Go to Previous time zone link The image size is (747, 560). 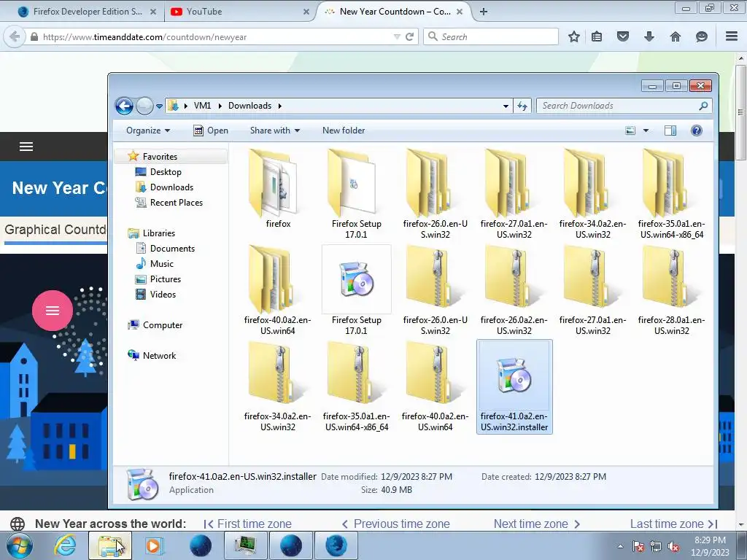(x=396, y=524)
